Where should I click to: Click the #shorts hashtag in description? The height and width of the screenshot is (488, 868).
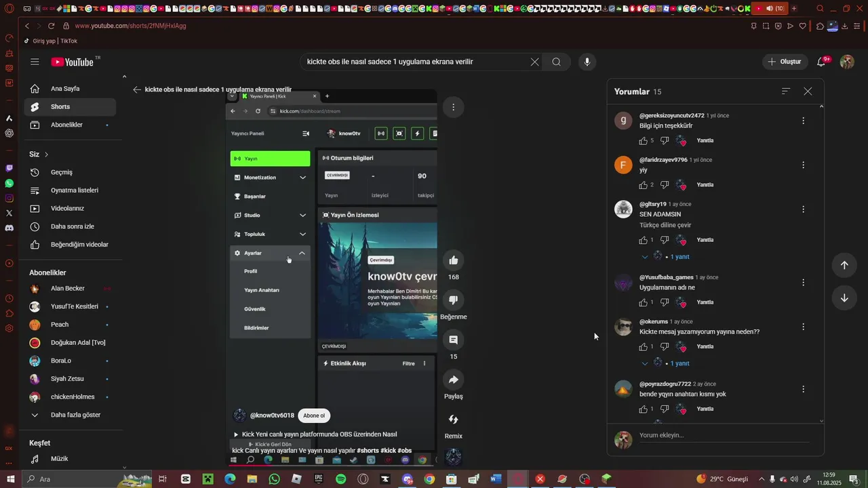click(368, 451)
